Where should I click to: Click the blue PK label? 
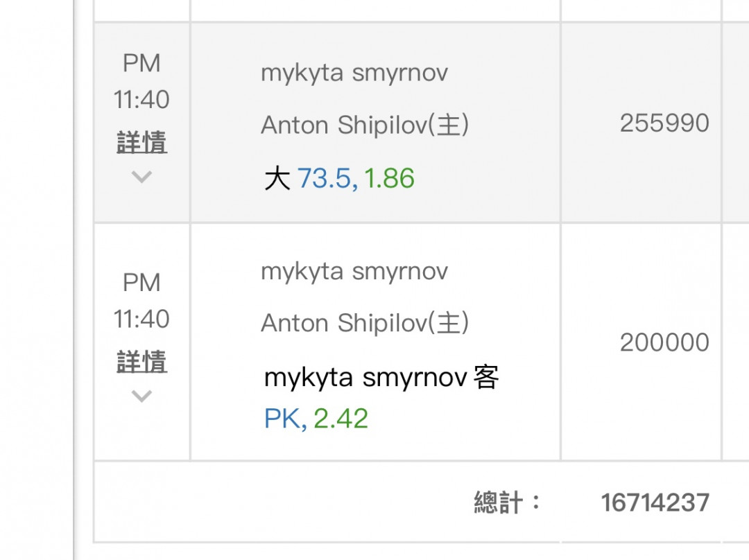pos(284,419)
